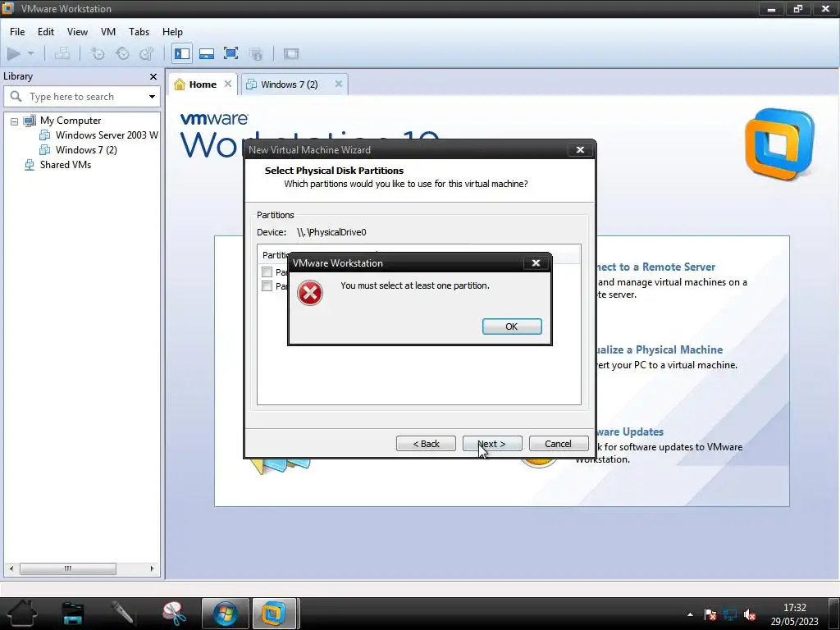Click the Software Updates link on Home
The height and width of the screenshot is (630, 840).
631,431
